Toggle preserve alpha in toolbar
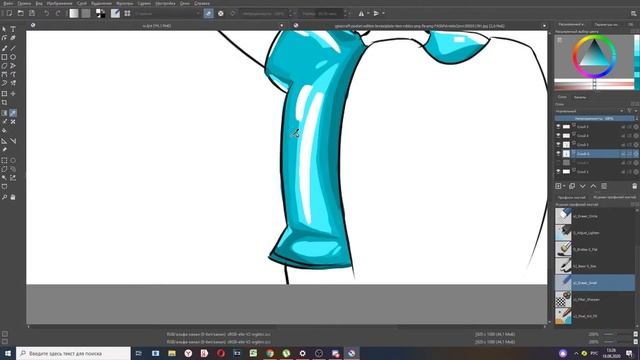Viewport: 640px width, 360px height. coord(221,13)
